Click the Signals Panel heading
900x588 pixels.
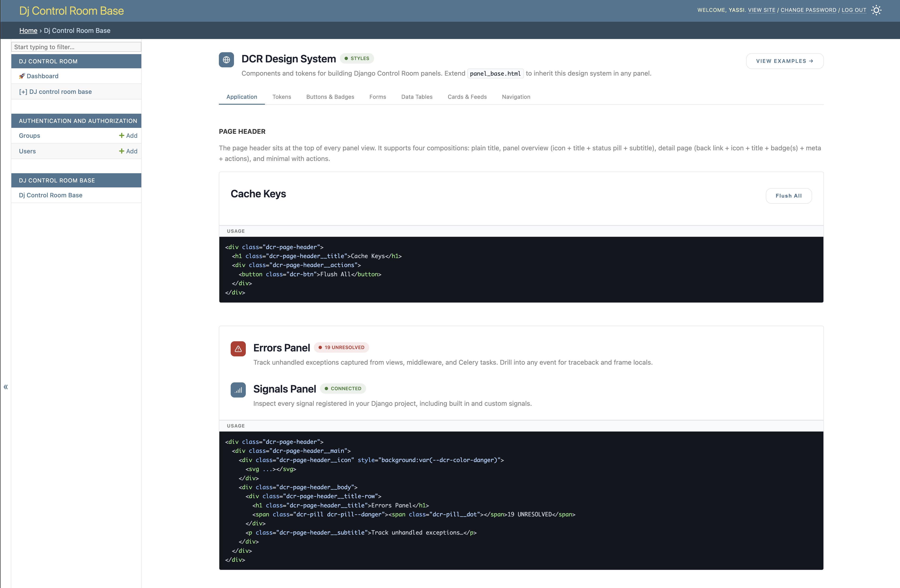pyautogui.click(x=284, y=389)
